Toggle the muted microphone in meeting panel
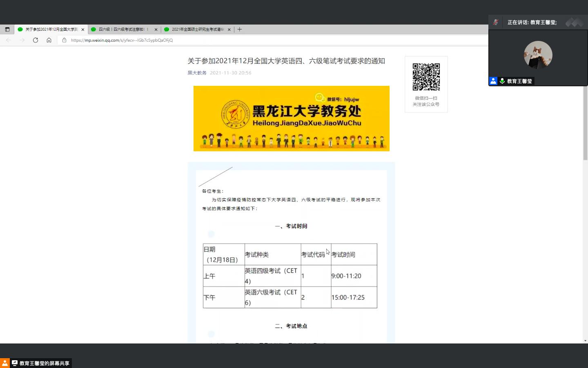Image resolution: width=588 pixels, height=368 pixels. pos(495,22)
